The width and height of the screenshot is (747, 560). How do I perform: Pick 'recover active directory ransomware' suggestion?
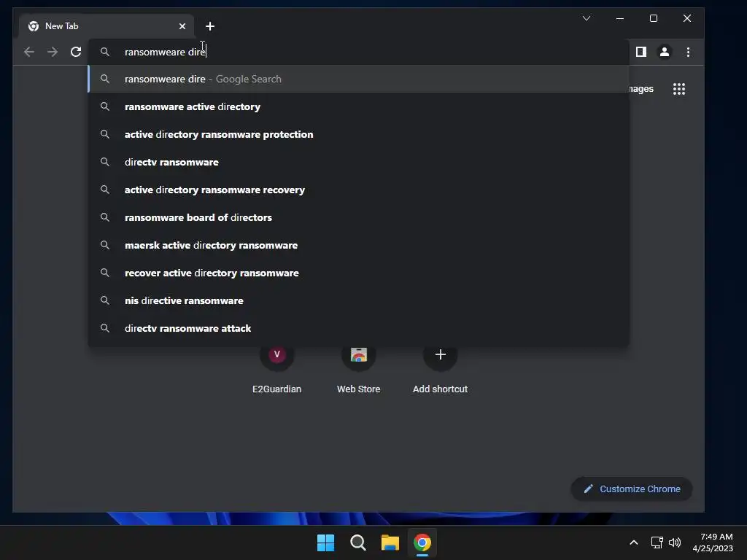coord(358,273)
